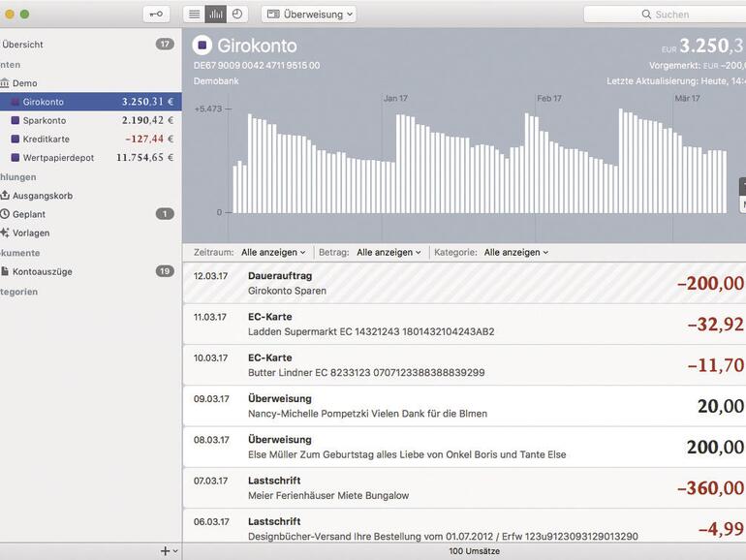Click the Ausgangskorb outbox icon

[5, 195]
